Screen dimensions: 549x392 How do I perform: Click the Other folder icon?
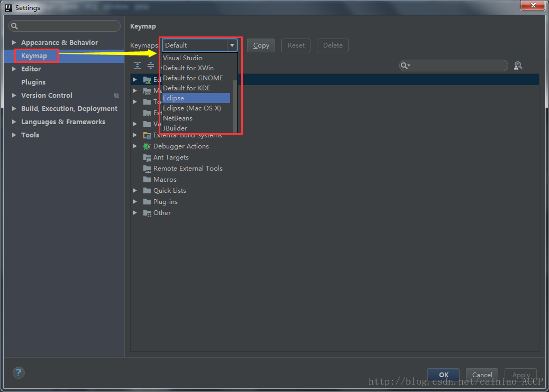coord(147,213)
